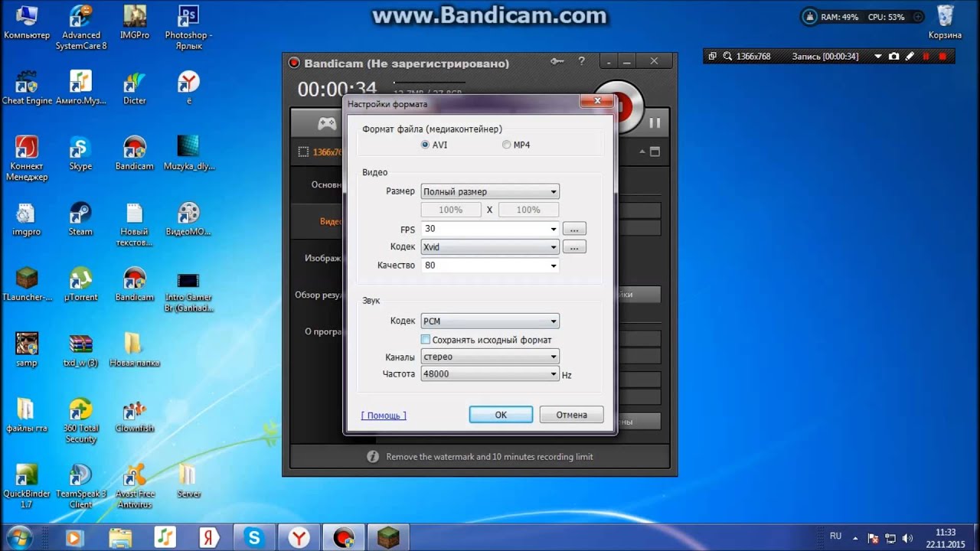The height and width of the screenshot is (551, 980).
Task: Open the Корзина recycle bin icon
Action: click(945, 21)
